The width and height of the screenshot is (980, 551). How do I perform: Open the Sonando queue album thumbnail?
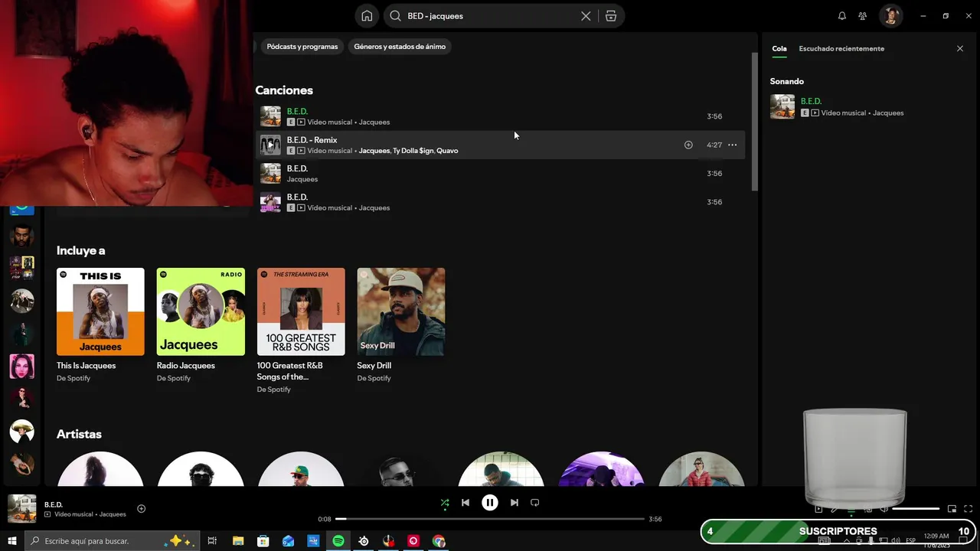782,106
